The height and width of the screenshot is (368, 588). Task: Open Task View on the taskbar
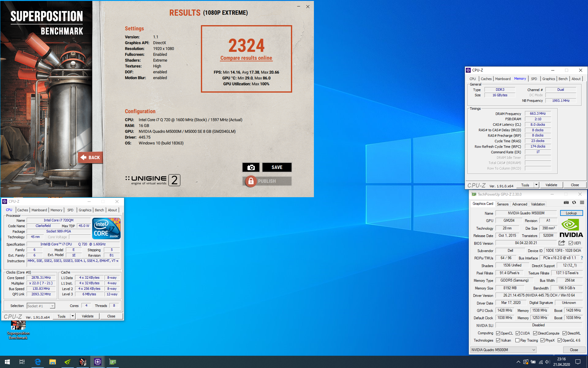(22, 362)
